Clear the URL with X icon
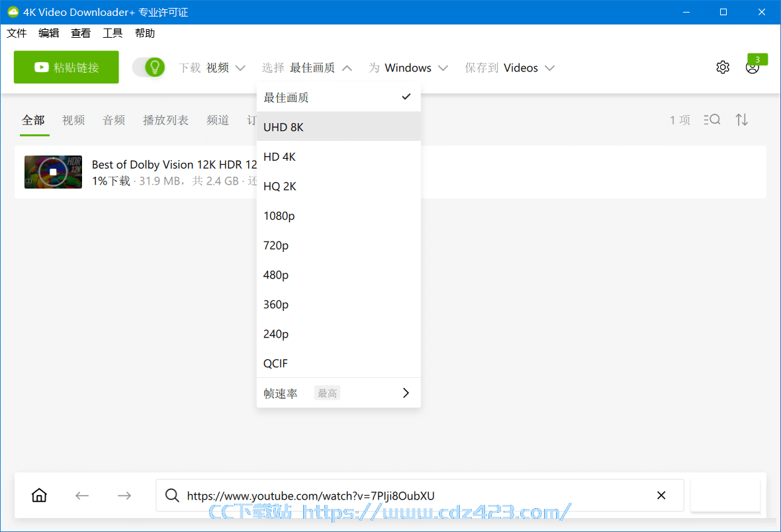This screenshot has height=532, width=781. pyautogui.click(x=661, y=495)
